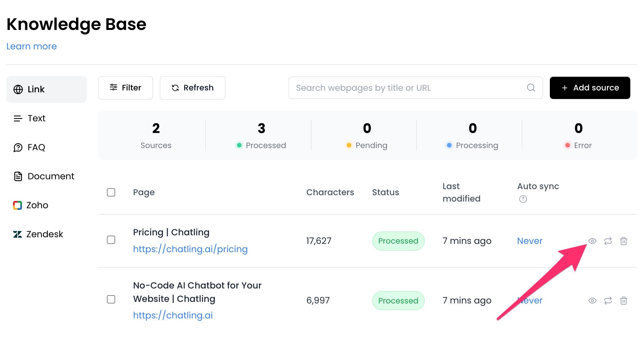The image size is (644, 356).
Task: Click the eye icon for Pricing row
Action: (592, 241)
